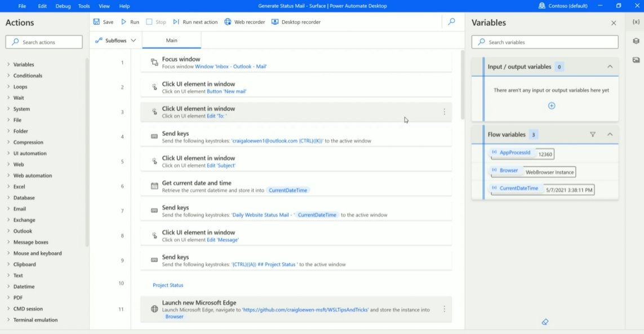Image resolution: width=644 pixels, height=334 pixels.
Task: Click keyboard icon on step 4
Action: pos(154,136)
